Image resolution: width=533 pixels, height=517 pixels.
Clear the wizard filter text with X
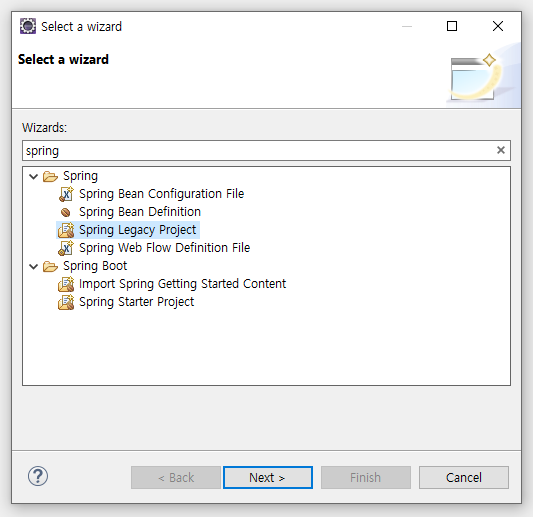click(x=501, y=150)
